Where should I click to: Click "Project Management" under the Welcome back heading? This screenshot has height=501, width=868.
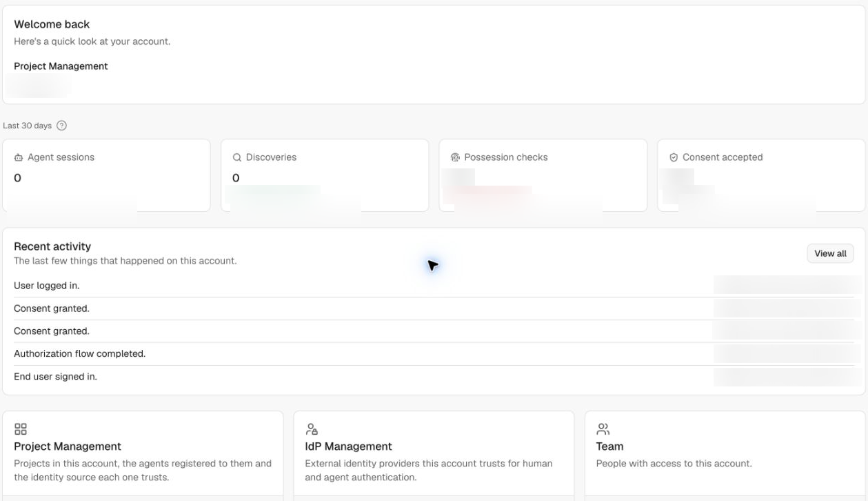(61, 66)
